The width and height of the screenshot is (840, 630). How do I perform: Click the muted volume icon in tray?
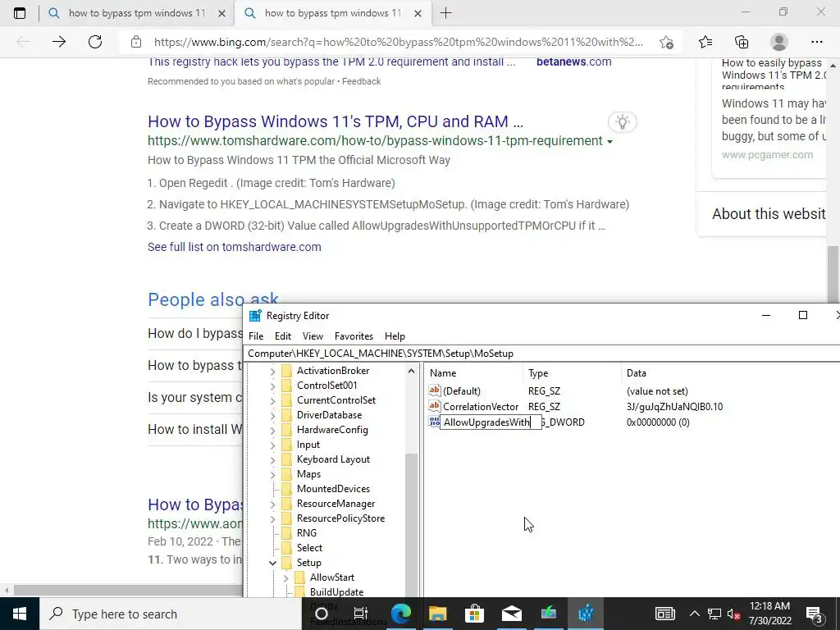pyautogui.click(x=734, y=614)
